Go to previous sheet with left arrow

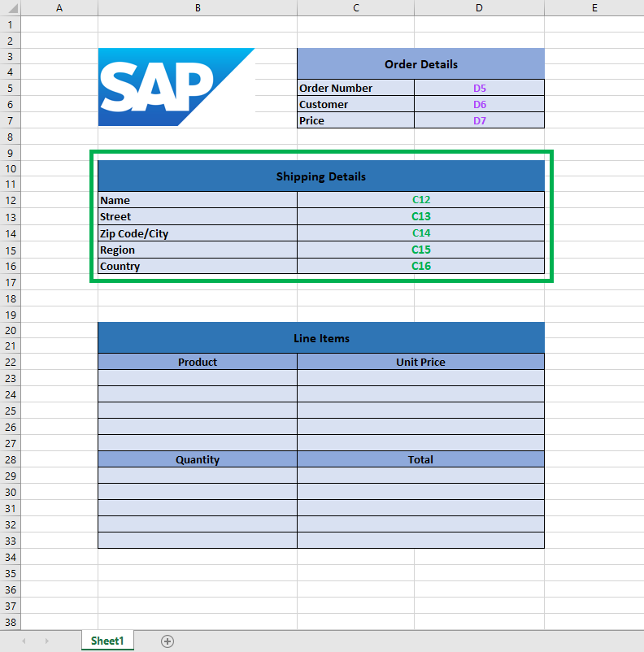24,641
